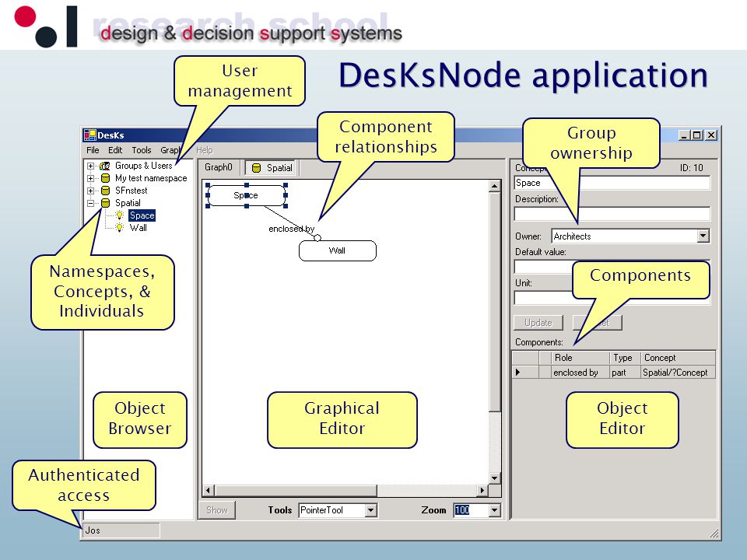The height and width of the screenshot is (560, 747).
Task: Select the Space concept in the tree
Action: (x=142, y=215)
